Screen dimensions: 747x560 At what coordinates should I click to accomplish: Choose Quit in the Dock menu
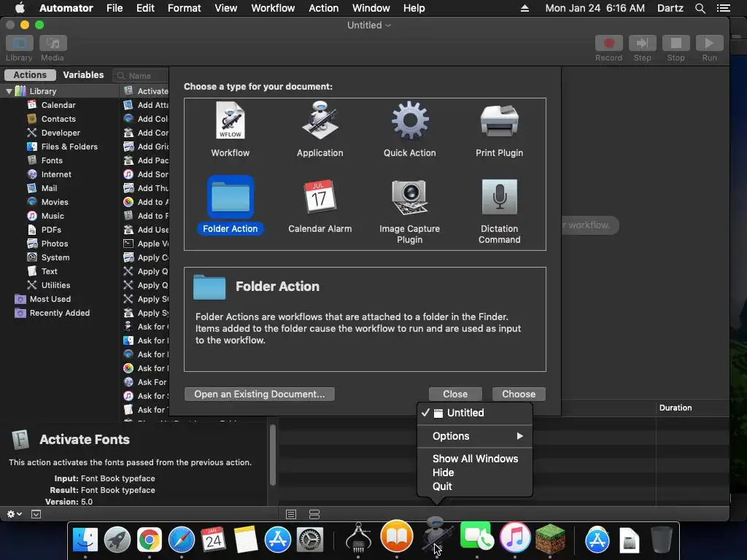pyautogui.click(x=475, y=486)
